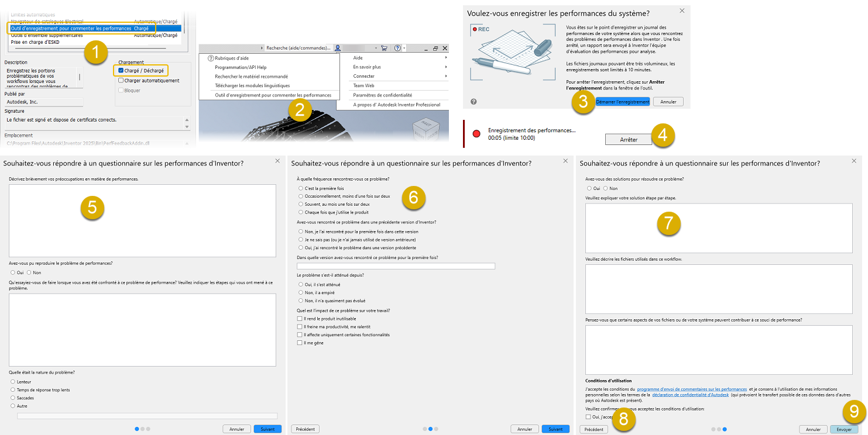Image resolution: width=868 pixels, height=435 pixels.
Task: Toggle the 'Chargé / Déchargé' checkbox
Action: pos(121,70)
